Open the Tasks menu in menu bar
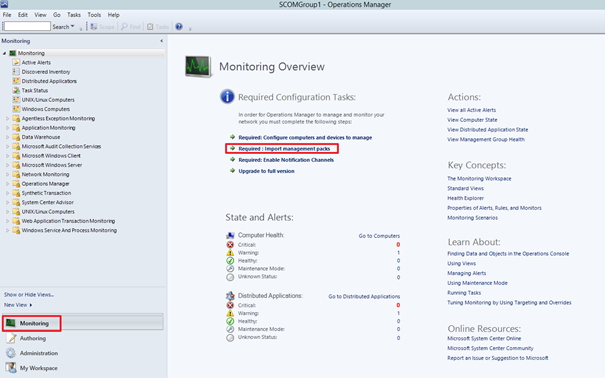 74,15
